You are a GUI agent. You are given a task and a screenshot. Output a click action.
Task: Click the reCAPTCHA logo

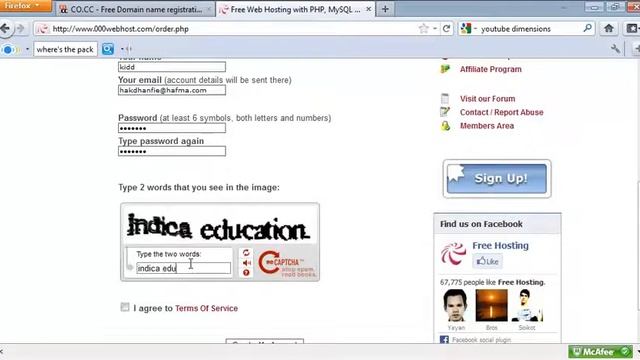(287, 263)
